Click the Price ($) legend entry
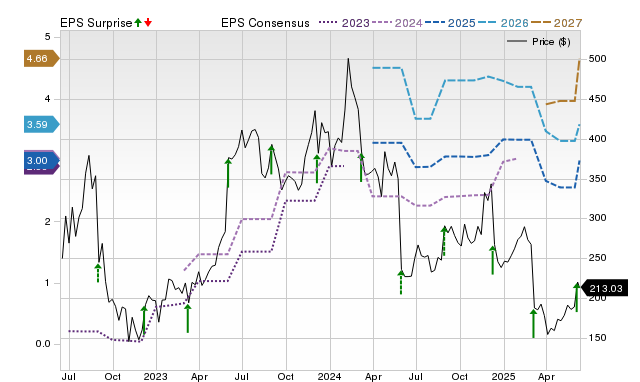The height and width of the screenshot is (382, 640). click(x=538, y=42)
